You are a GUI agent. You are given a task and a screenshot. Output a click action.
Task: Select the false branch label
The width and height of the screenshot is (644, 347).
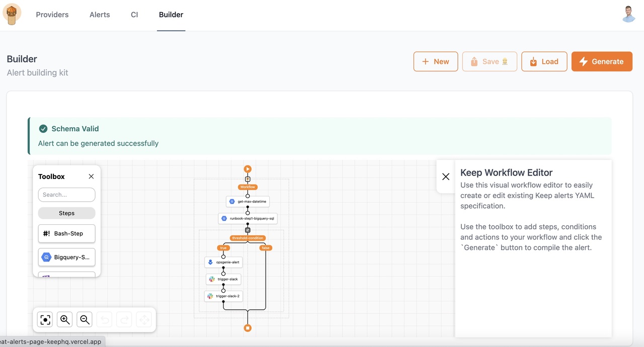(x=266, y=248)
